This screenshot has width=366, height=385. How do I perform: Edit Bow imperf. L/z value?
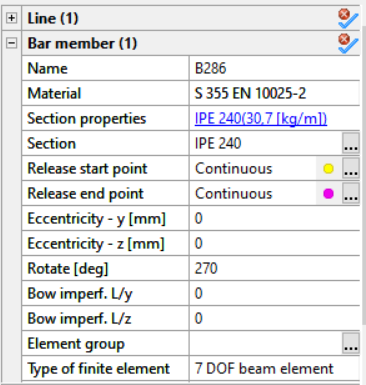[x=274, y=318]
